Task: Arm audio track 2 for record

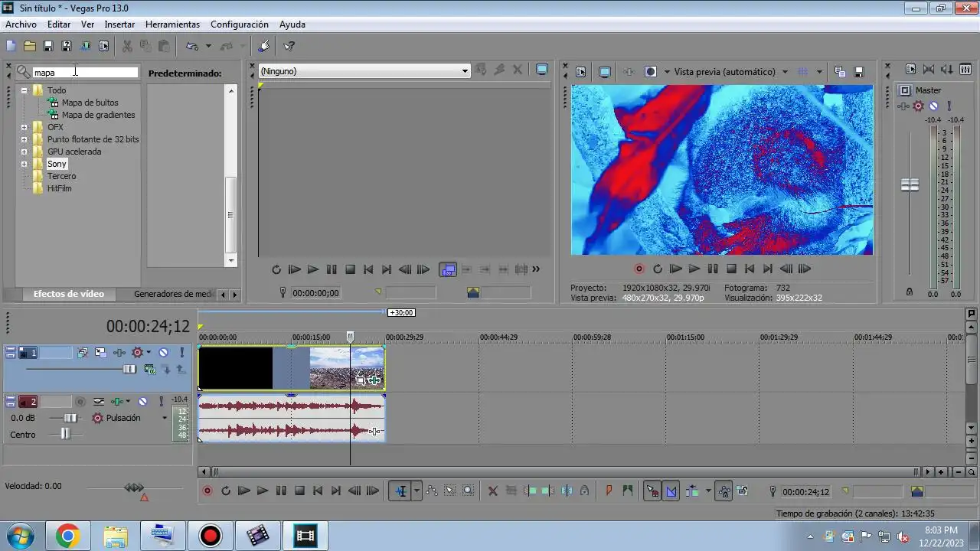Action: coord(80,401)
